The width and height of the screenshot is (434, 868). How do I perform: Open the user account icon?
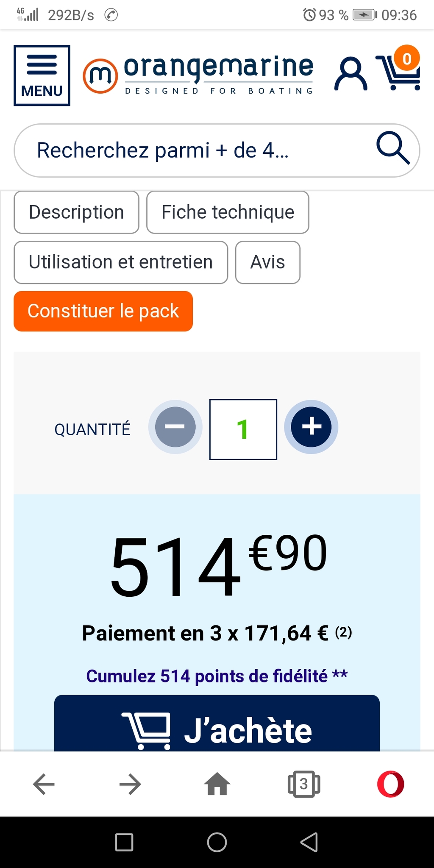351,75
